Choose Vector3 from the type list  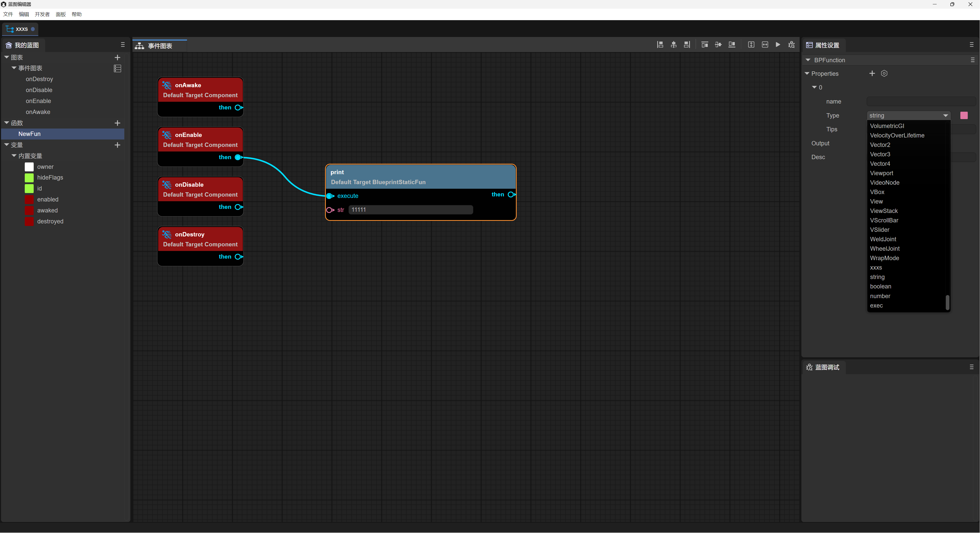(880, 154)
